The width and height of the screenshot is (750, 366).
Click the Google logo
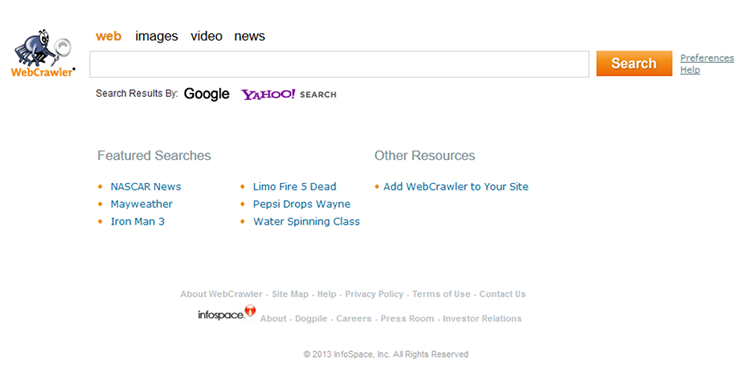click(x=207, y=94)
